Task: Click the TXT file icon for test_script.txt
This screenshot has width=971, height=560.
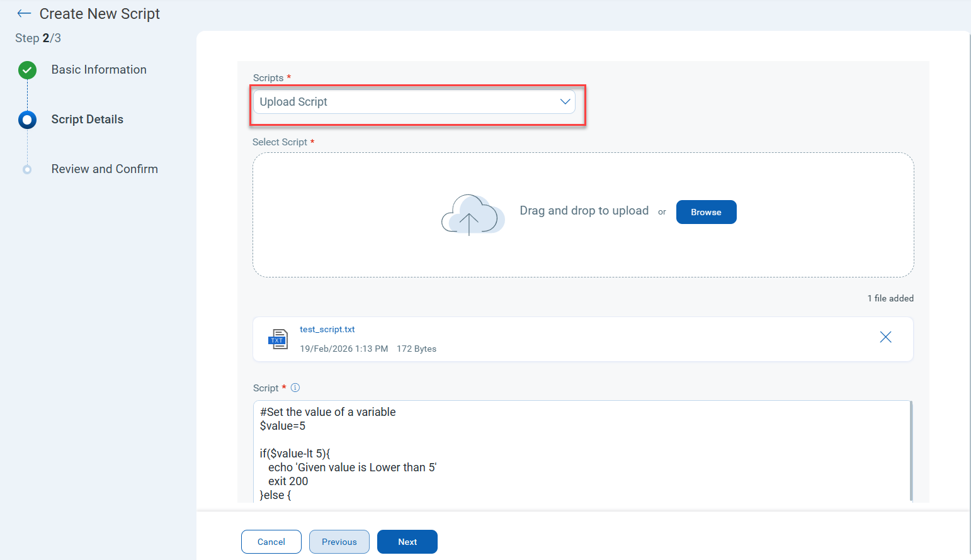Action: pos(278,339)
